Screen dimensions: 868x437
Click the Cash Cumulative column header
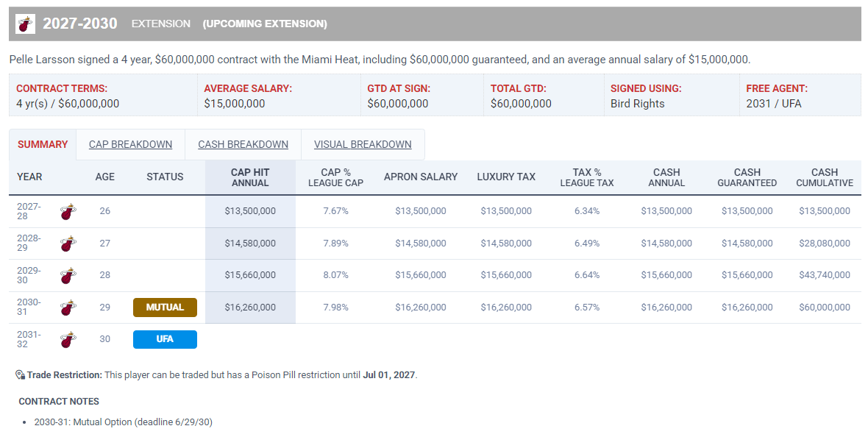[x=825, y=177]
